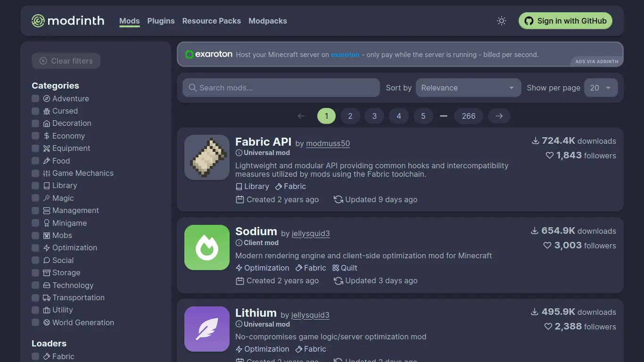This screenshot has width=644, height=362.
Task: Click Sign in with GitHub button
Action: click(x=565, y=21)
